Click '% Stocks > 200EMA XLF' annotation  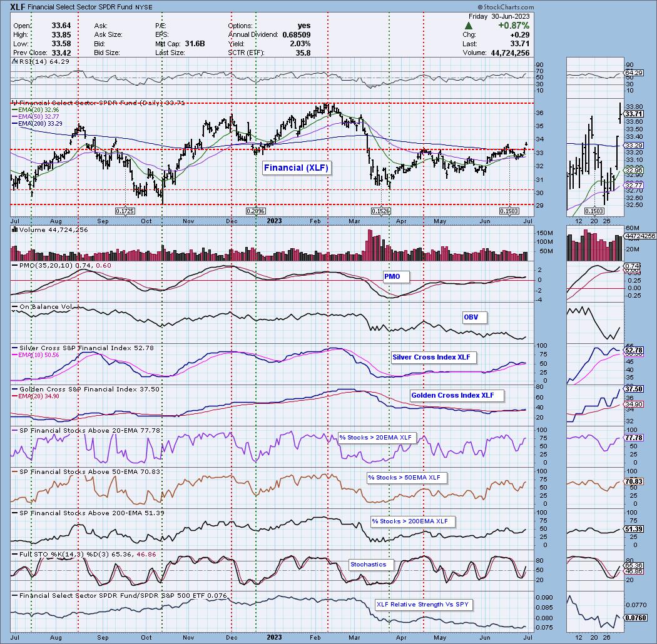click(413, 521)
